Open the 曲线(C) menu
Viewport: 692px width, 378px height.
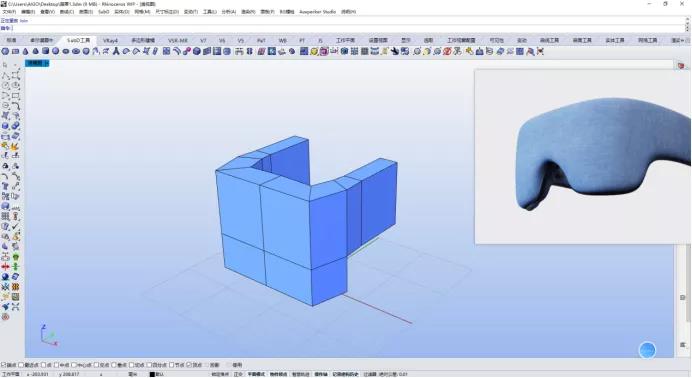pos(67,11)
